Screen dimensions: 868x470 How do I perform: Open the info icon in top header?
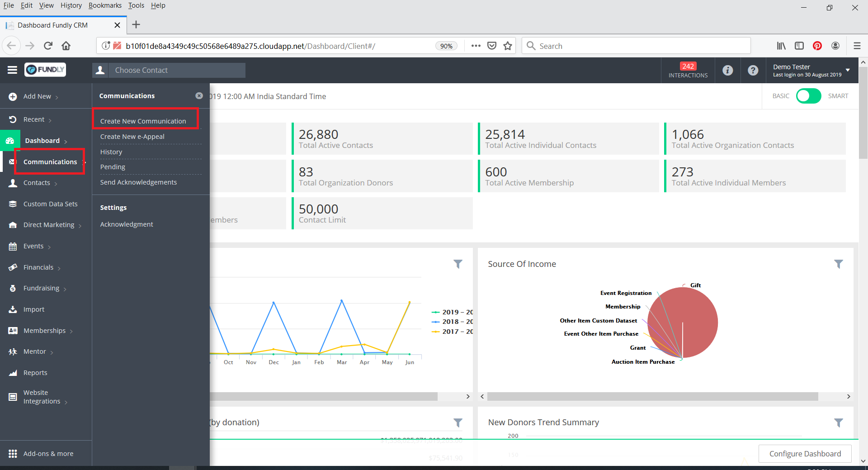coord(727,70)
